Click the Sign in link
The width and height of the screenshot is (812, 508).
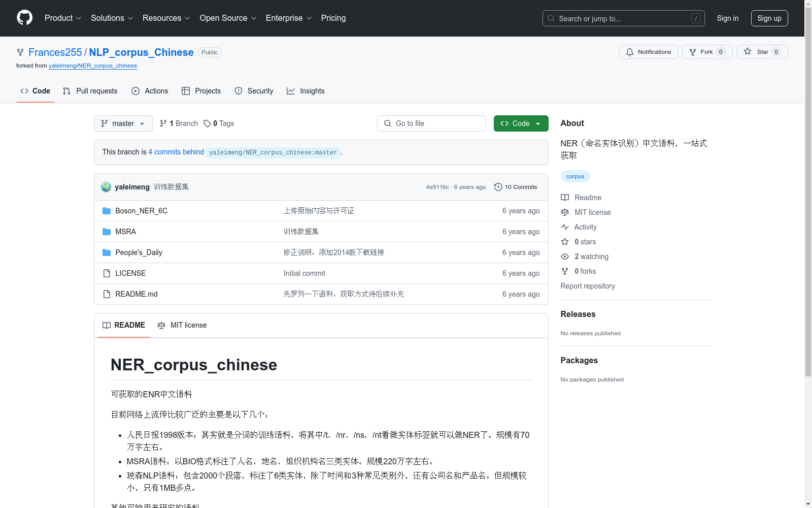[x=727, y=18]
